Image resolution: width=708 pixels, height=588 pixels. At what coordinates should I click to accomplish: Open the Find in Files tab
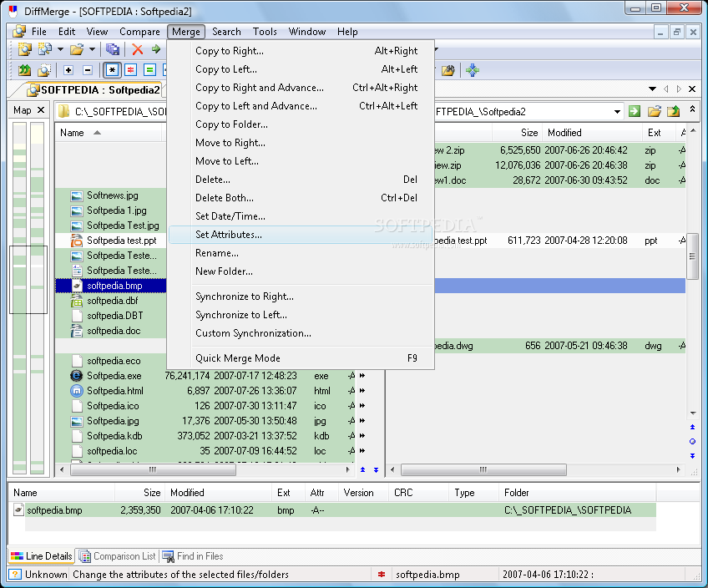[193, 556]
